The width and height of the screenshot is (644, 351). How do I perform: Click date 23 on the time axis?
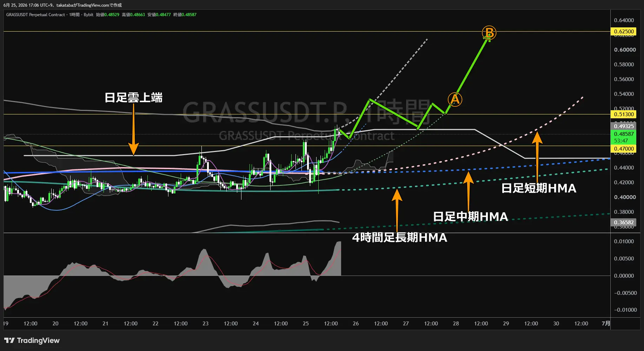pos(206,324)
